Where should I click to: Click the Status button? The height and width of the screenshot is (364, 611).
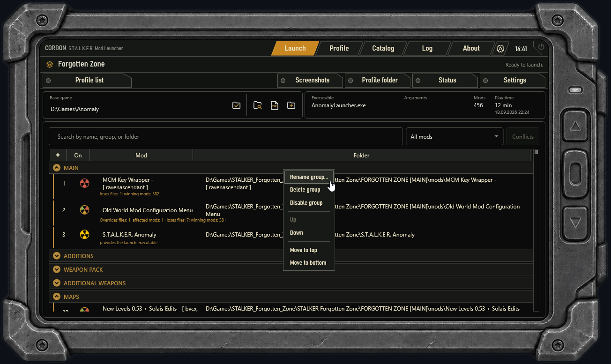446,80
